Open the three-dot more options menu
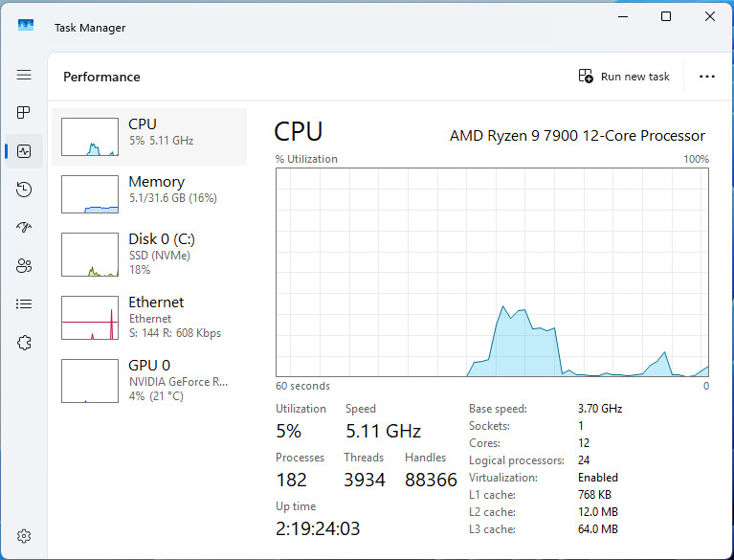Screen dimensions: 734x560 click(707, 77)
